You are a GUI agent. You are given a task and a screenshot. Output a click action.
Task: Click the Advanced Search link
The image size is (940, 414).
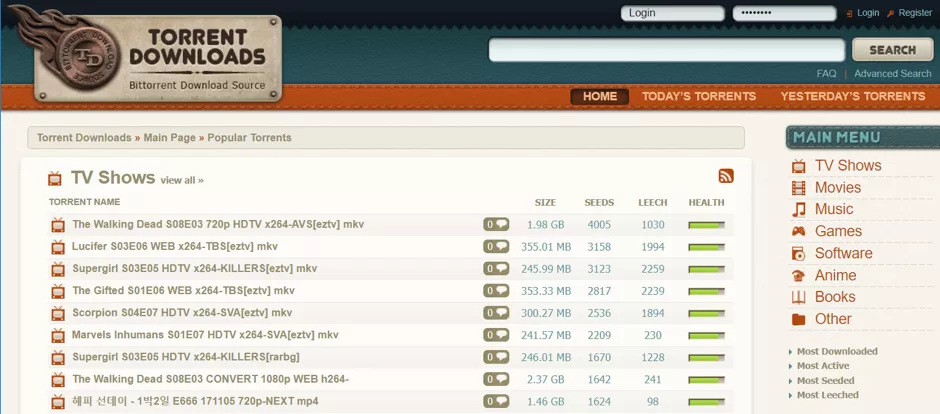click(892, 74)
